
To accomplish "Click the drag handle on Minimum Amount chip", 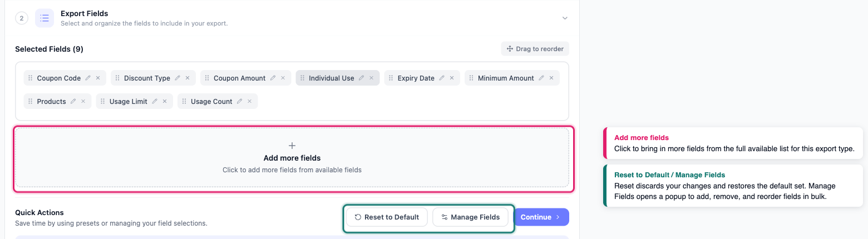I will coord(471,78).
